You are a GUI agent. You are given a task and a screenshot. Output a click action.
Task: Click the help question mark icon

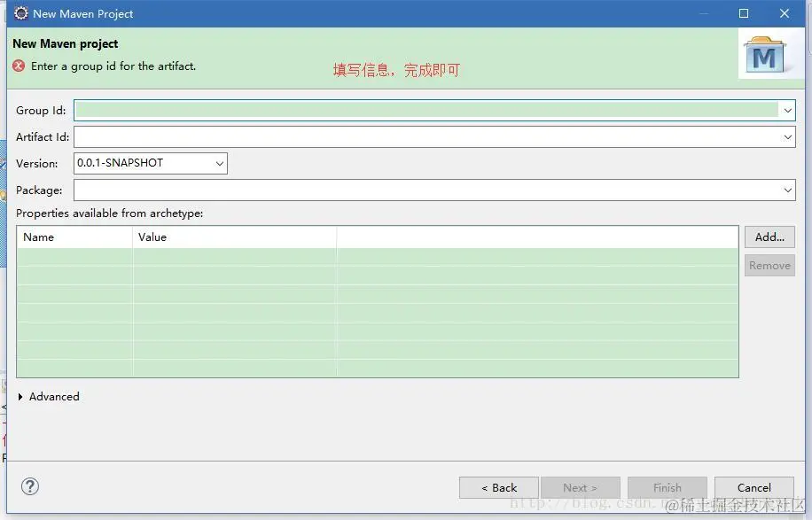click(x=30, y=486)
